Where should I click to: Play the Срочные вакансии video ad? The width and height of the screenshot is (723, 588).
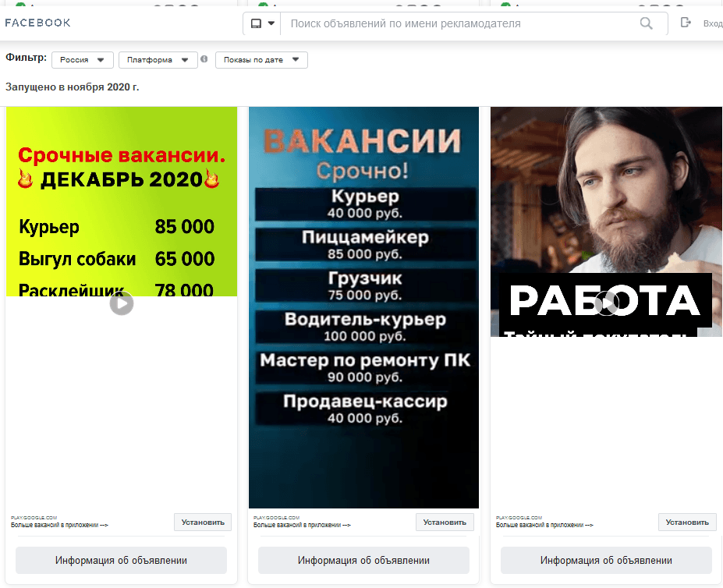point(121,303)
